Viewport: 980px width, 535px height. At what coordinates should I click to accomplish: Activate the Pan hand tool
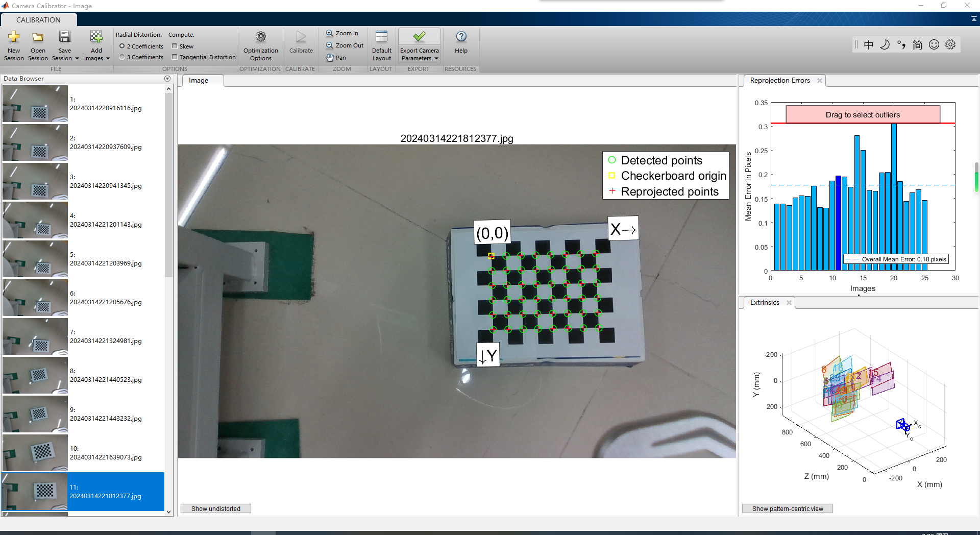click(x=336, y=58)
